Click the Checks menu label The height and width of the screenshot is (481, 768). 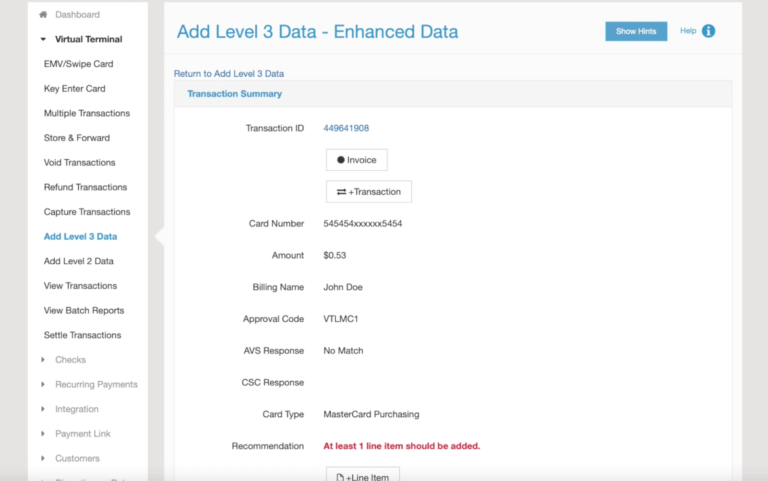pos(71,360)
